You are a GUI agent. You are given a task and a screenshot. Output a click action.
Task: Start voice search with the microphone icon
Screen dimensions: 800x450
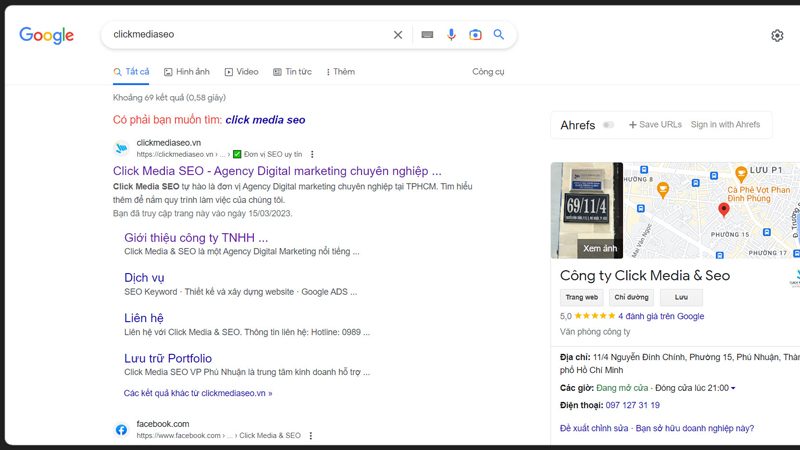tap(451, 35)
